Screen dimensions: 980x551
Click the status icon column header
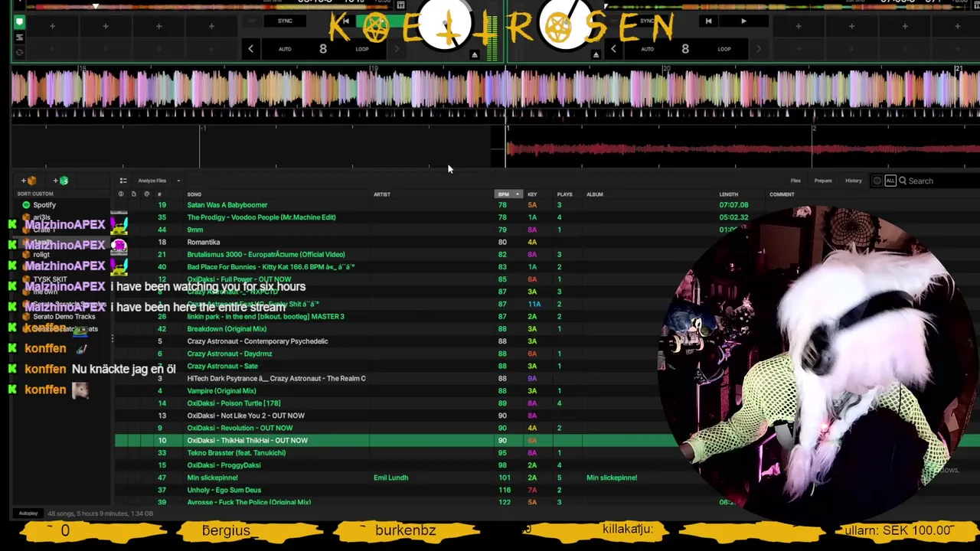pos(120,194)
